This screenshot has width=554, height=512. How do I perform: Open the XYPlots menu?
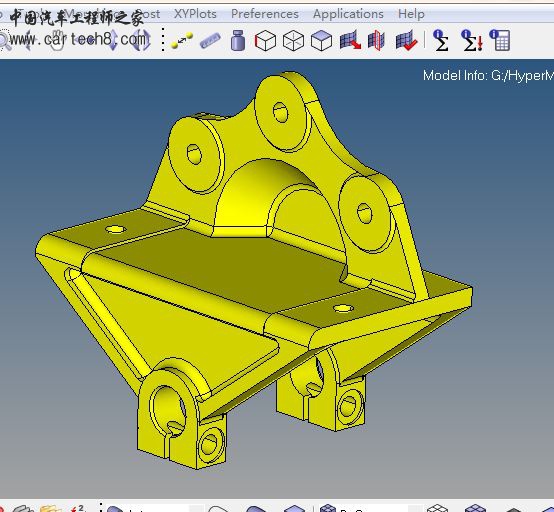click(195, 14)
